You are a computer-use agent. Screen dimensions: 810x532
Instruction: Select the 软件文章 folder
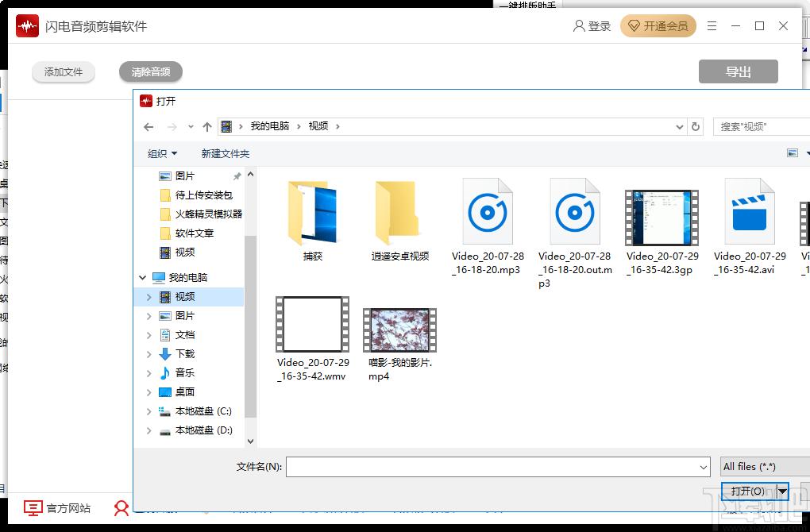click(x=187, y=233)
